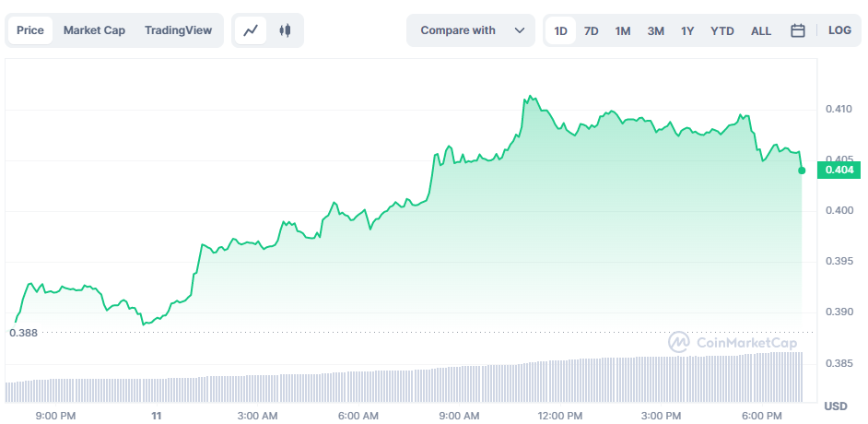Open the TradingView tab
Viewport: 868px width, 424px height.
pyautogui.click(x=178, y=30)
